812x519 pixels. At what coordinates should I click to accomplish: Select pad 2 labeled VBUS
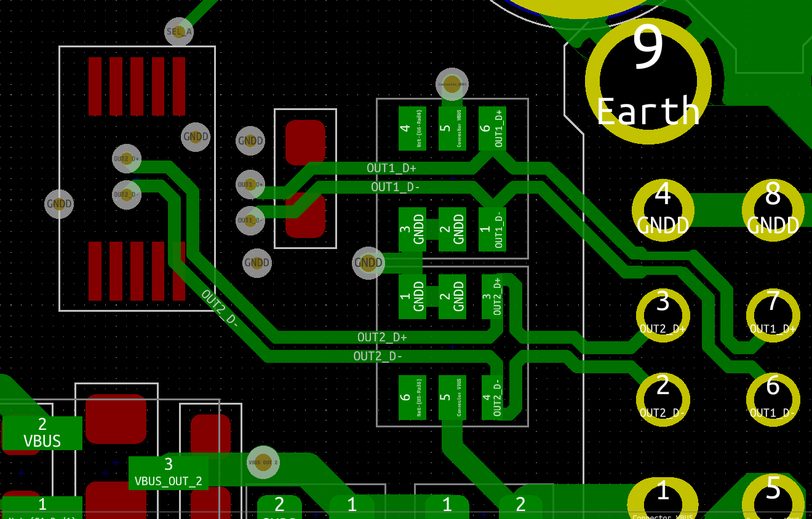42,433
